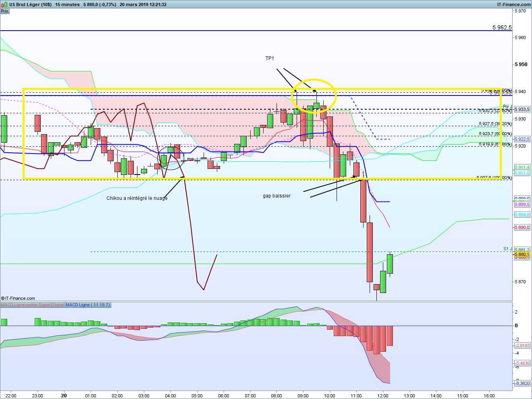The height and width of the screenshot is (399, 532).
Task: Click the cyan 5 911,0 price tag
Action: pos(522,173)
